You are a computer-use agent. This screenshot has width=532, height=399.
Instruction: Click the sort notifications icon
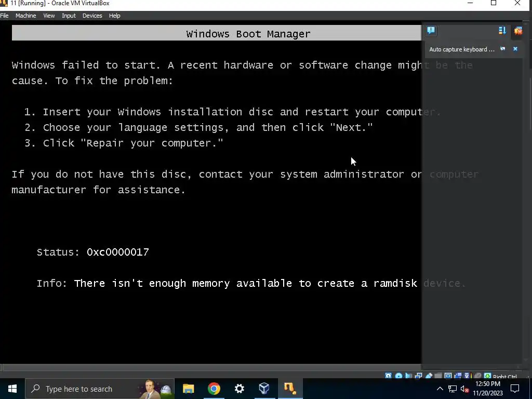point(502,31)
